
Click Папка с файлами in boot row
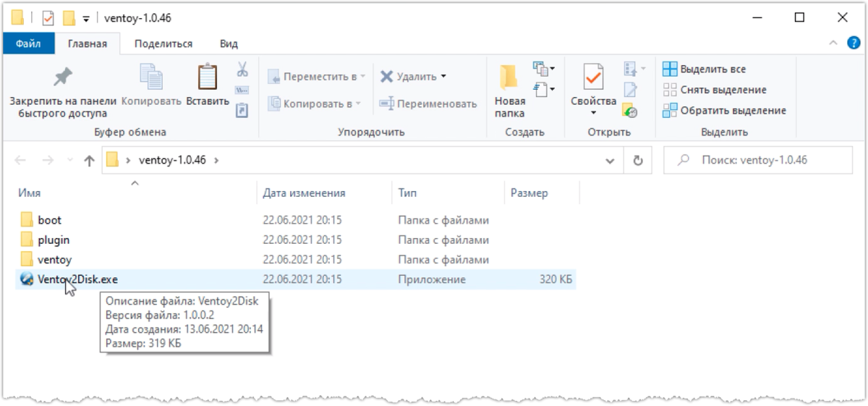click(443, 220)
